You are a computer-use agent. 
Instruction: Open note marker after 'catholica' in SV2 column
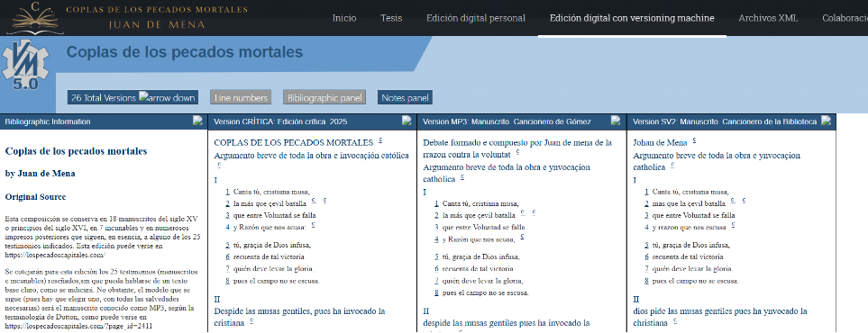(672, 165)
